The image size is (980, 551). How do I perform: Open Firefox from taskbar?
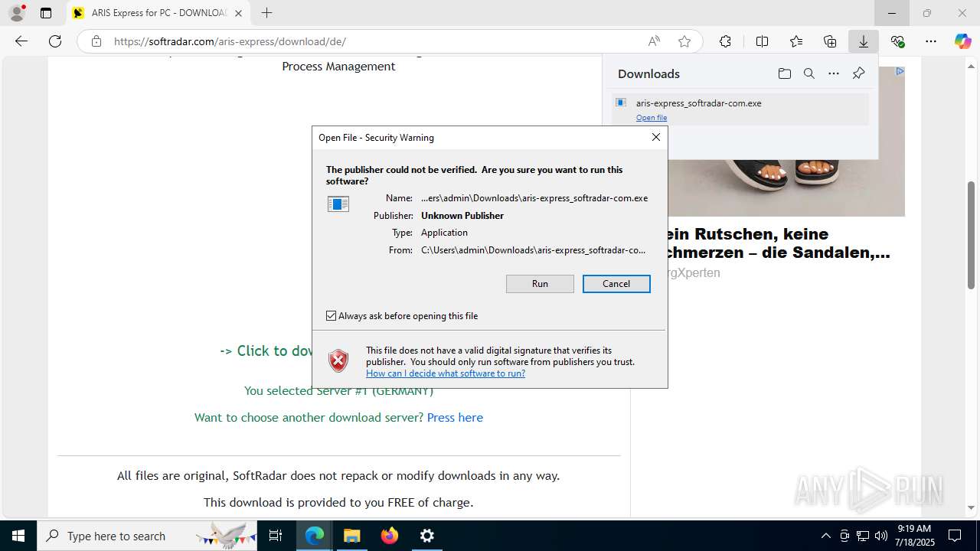click(x=390, y=536)
